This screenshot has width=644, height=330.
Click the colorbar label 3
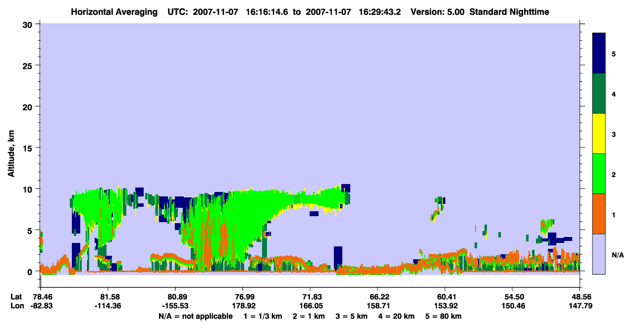[614, 135]
